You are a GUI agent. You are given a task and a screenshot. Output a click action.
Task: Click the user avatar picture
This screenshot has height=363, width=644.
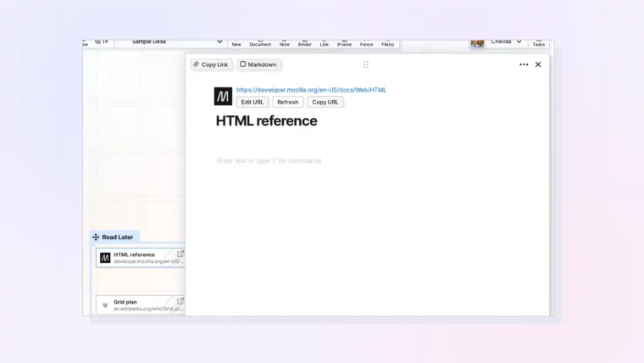(x=477, y=42)
